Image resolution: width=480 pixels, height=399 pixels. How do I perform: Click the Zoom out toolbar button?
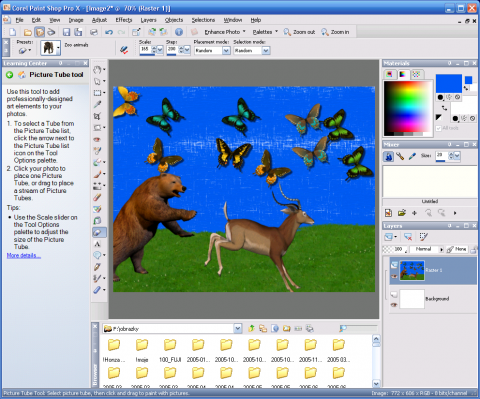299,32
